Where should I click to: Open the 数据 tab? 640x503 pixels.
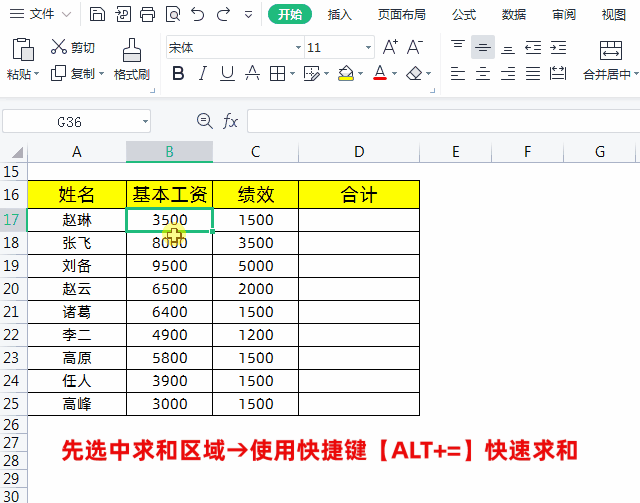[514, 15]
